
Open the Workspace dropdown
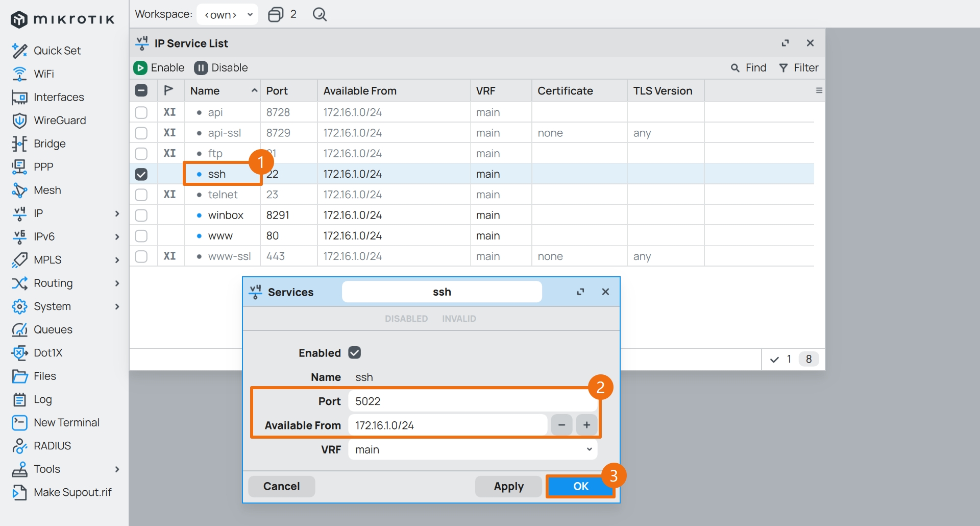(x=227, y=14)
